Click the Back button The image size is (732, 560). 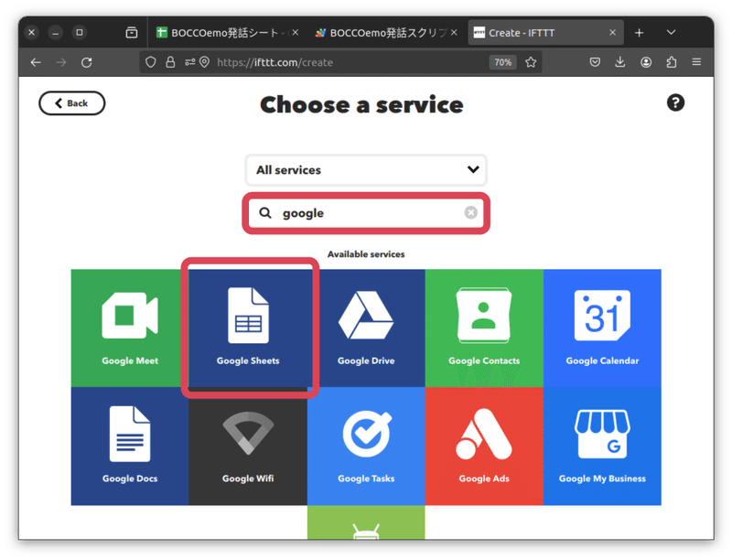72,103
